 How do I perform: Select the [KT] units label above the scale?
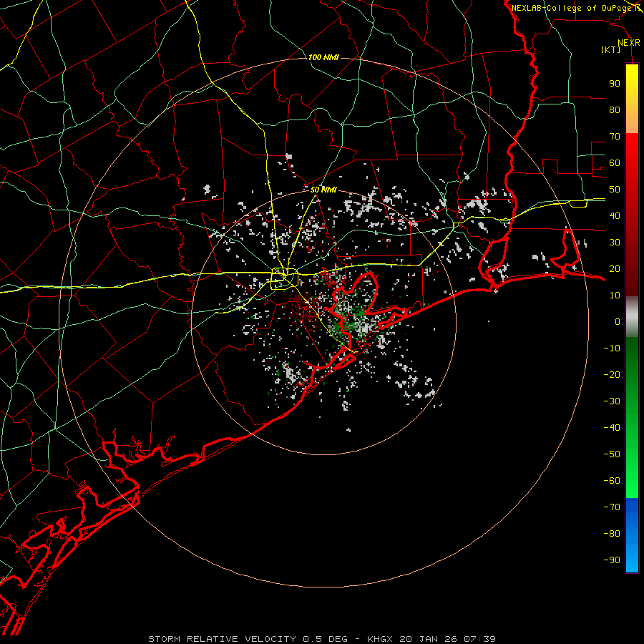click(611, 49)
